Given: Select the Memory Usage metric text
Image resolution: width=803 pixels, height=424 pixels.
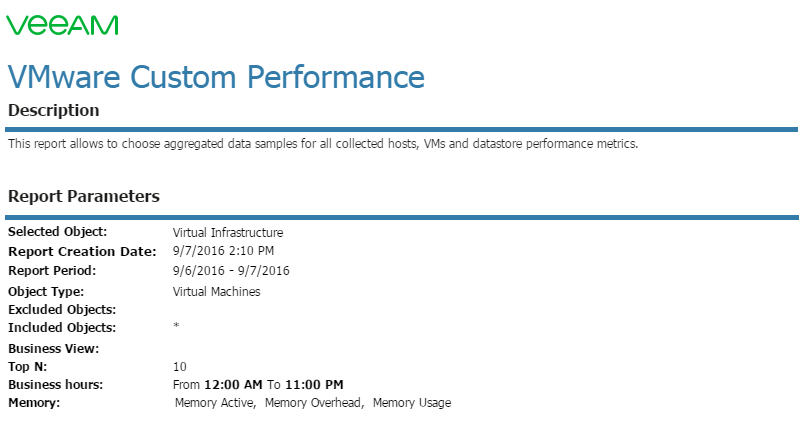Looking at the screenshot, I should pyautogui.click(x=412, y=403).
